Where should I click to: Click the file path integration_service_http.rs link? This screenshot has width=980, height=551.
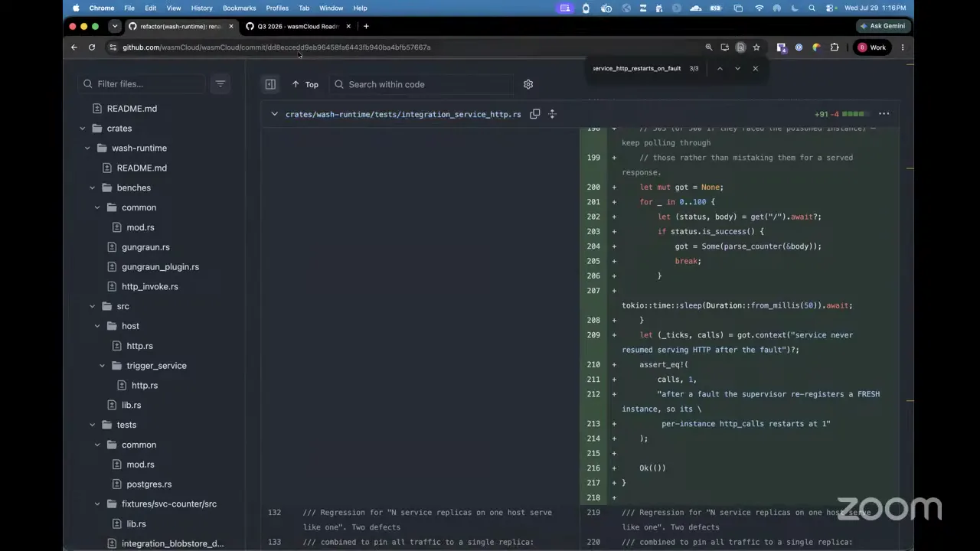[x=403, y=114]
